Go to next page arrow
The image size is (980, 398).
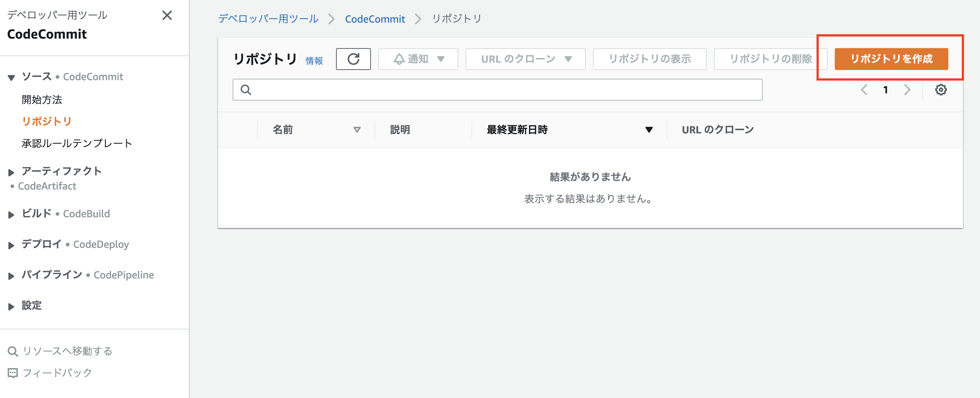click(907, 90)
